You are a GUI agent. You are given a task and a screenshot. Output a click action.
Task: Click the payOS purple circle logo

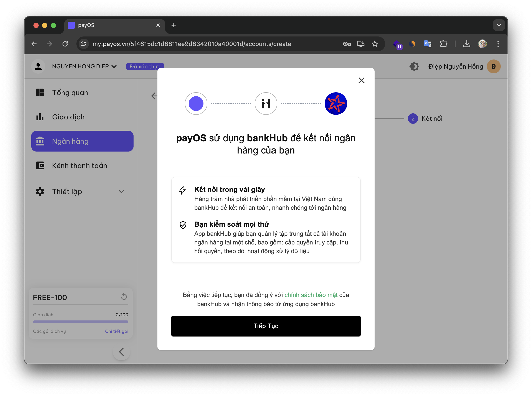click(196, 104)
